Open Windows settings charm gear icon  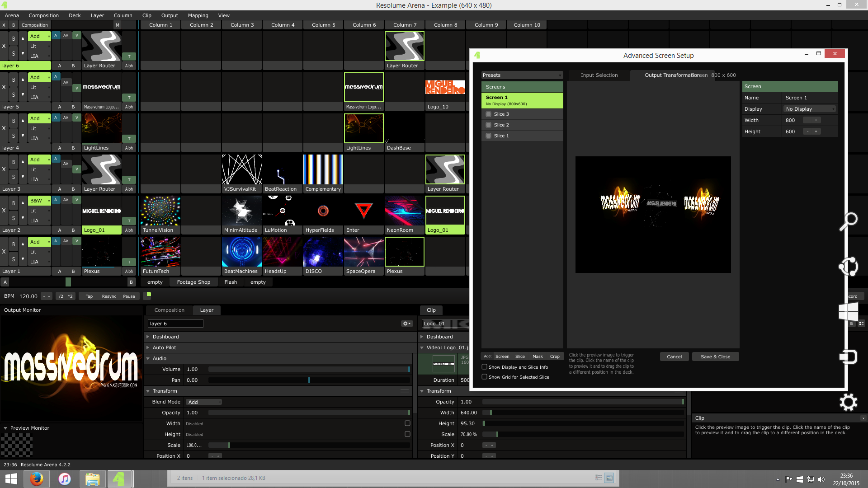click(849, 402)
